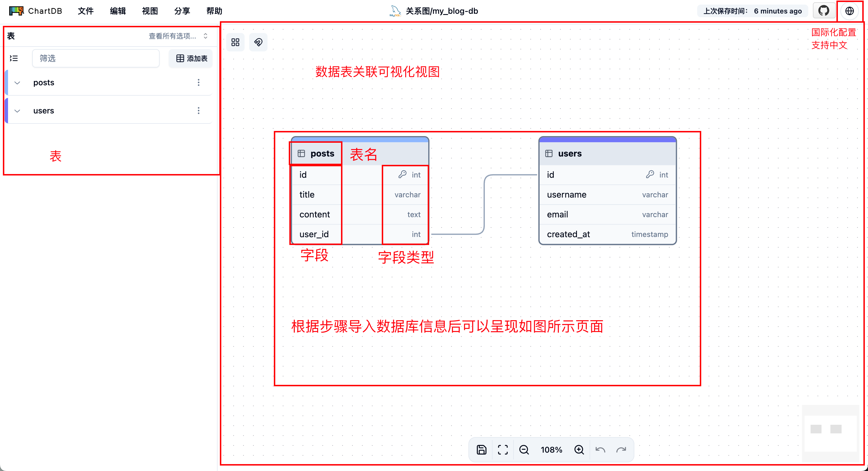The width and height of the screenshot is (868, 471).
Task: Select the username field in users
Action: [608, 194]
